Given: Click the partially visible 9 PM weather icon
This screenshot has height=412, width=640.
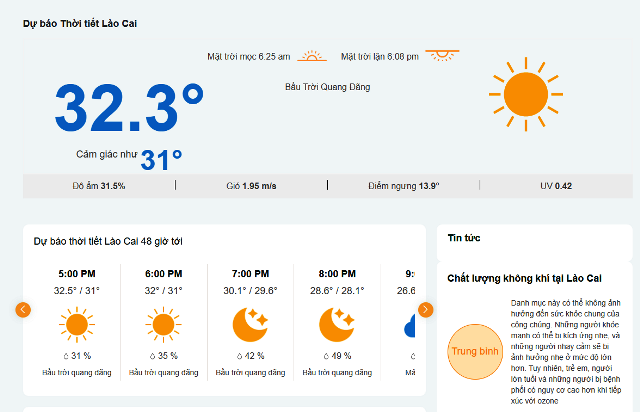Looking at the screenshot, I should 410,325.
